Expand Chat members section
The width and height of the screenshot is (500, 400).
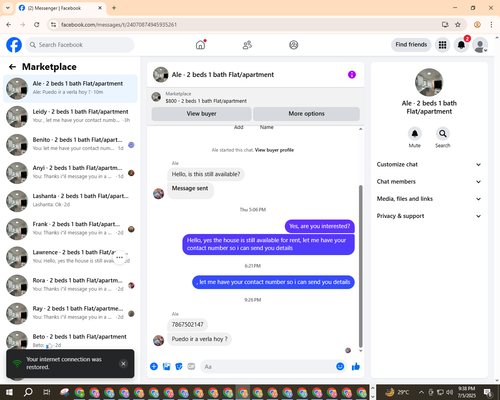429,182
